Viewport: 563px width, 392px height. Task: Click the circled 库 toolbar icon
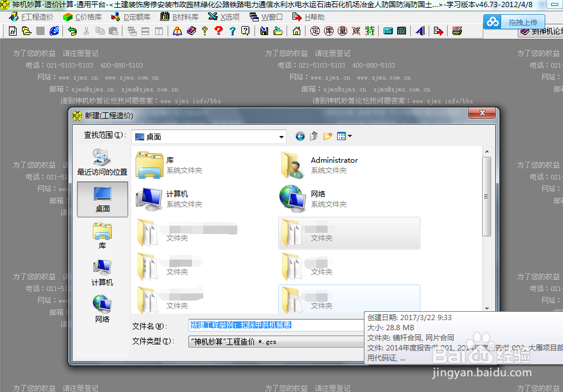(x=329, y=31)
